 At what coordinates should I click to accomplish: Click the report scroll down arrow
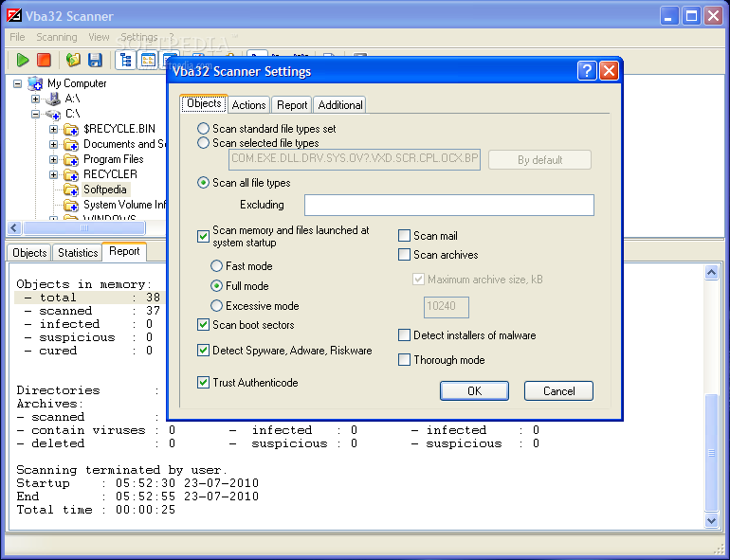pos(711,521)
